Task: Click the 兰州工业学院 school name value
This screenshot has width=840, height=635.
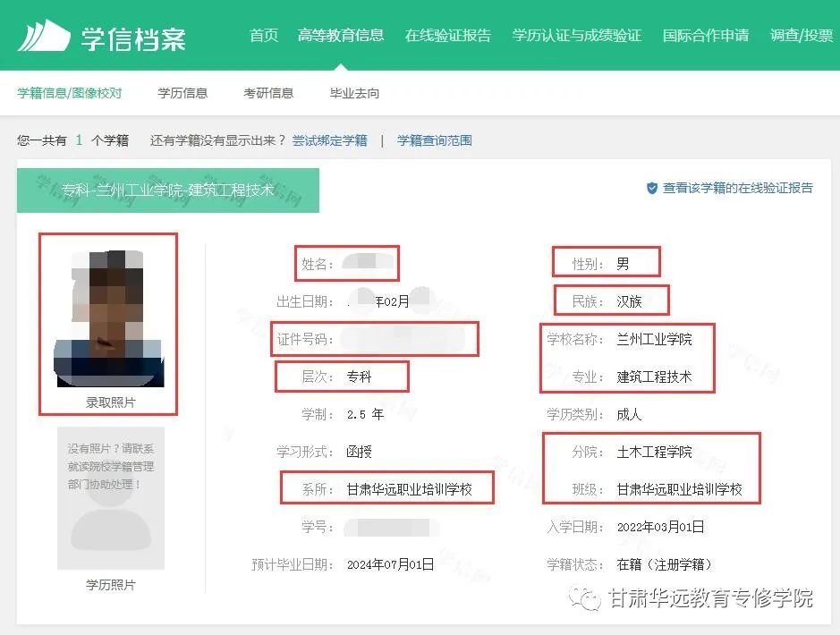Action: pos(654,339)
